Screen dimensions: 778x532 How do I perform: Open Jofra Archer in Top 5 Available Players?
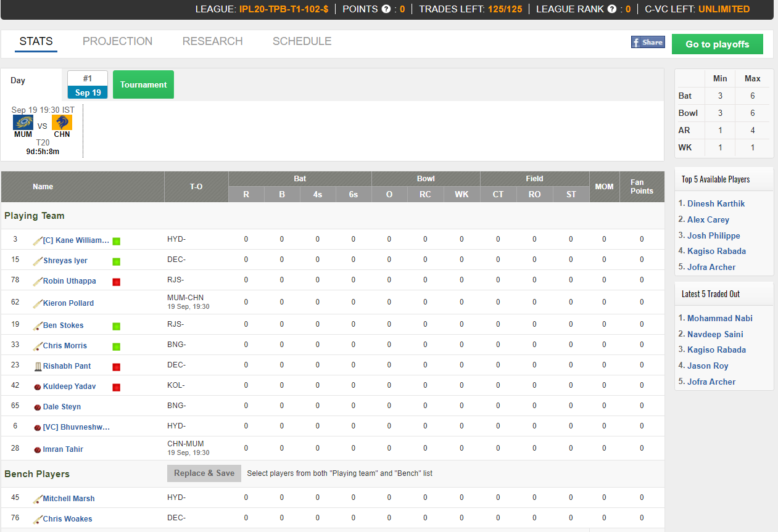tap(712, 267)
